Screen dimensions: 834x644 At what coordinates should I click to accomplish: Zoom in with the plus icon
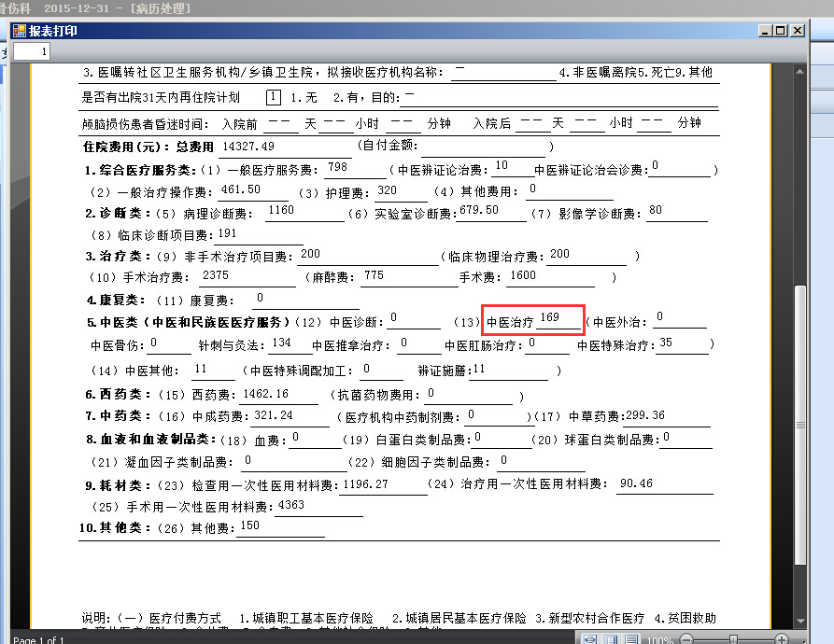pos(781,639)
